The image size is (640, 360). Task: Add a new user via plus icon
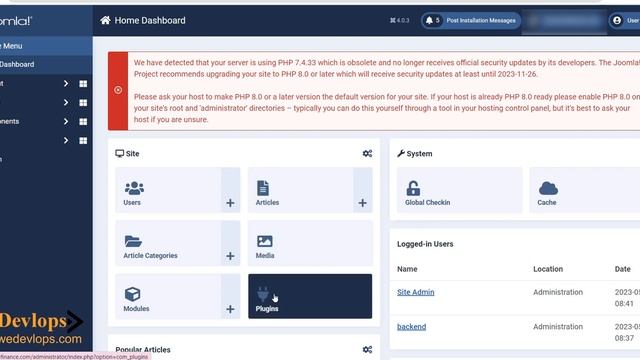[230, 203]
